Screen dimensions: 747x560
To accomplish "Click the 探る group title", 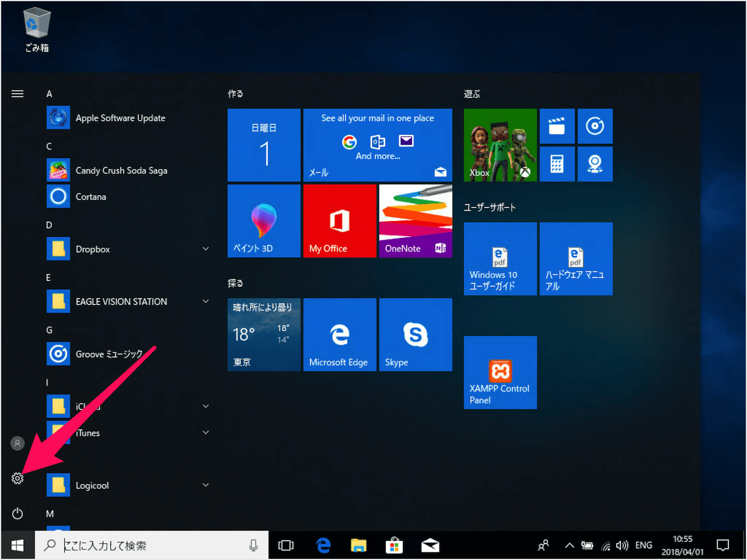I will point(235,283).
